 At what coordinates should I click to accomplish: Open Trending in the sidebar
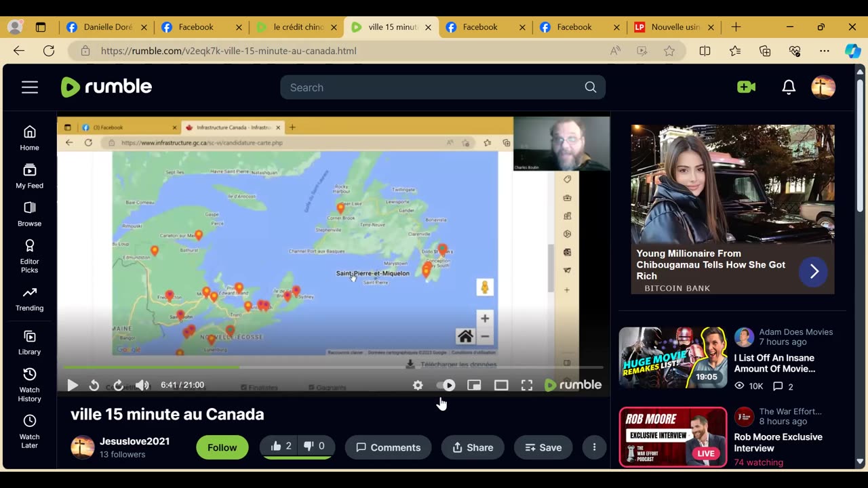tap(29, 299)
